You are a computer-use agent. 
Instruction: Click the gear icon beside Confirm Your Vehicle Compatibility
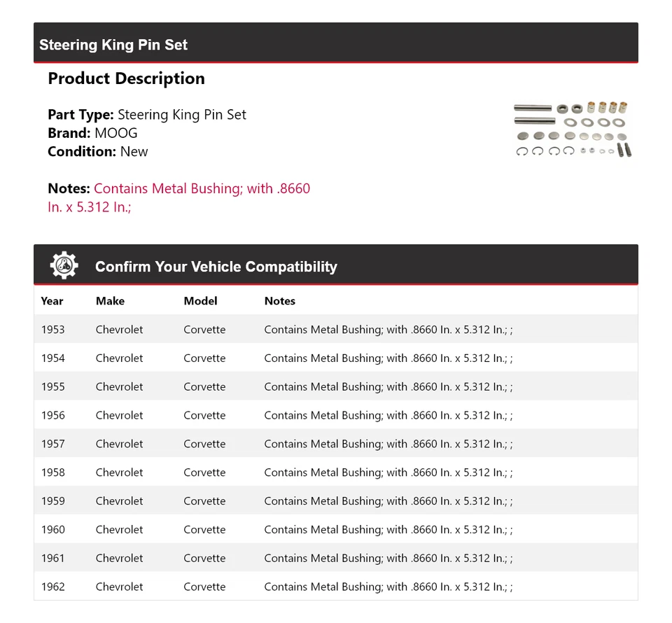(x=64, y=266)
